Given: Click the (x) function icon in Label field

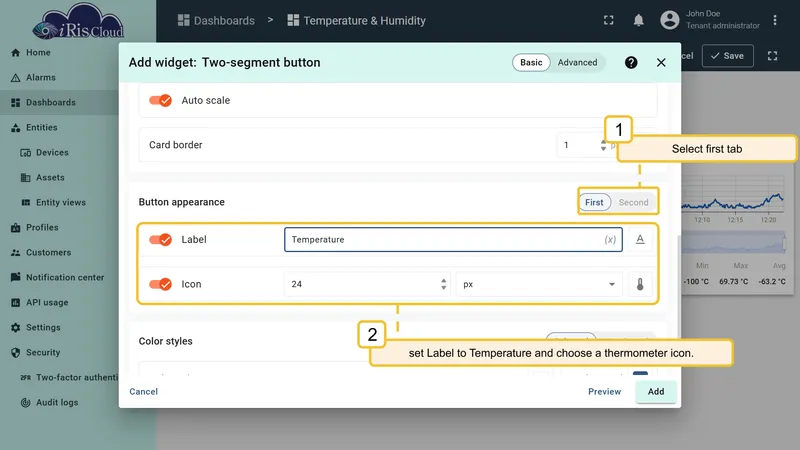Looking at the screenshot, I should 610,239.
